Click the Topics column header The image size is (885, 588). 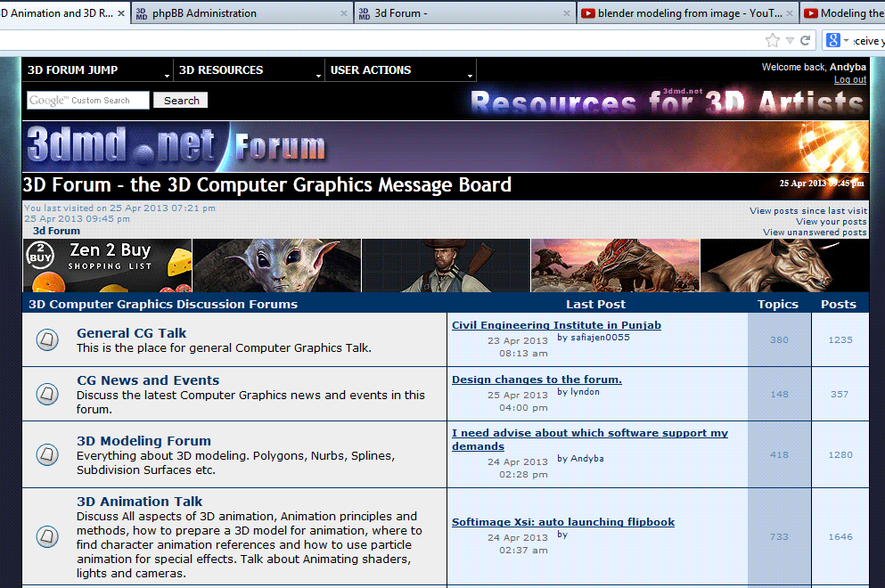tap(778, 304)
